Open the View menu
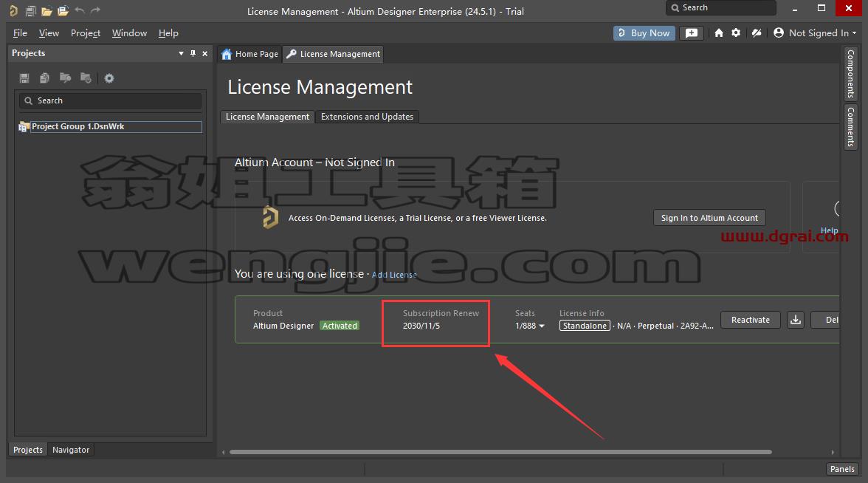This screenshot has height=483, width=868. [x=49, y=33]
